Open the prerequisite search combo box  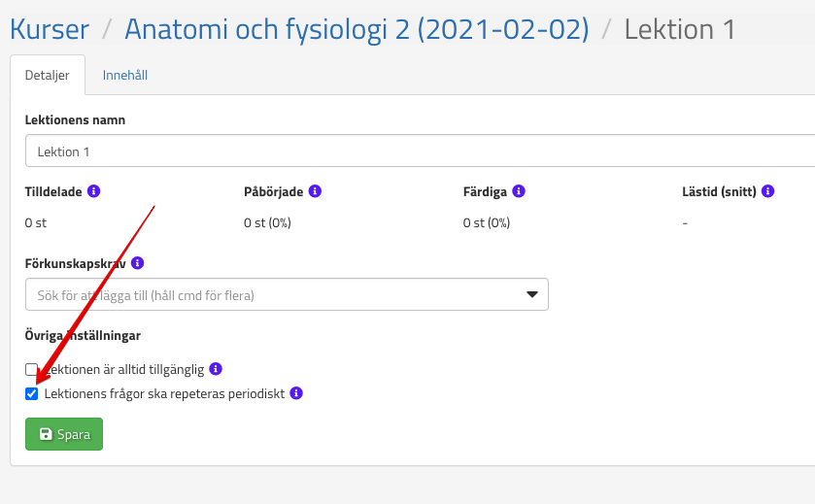click(x=272, y=294)
